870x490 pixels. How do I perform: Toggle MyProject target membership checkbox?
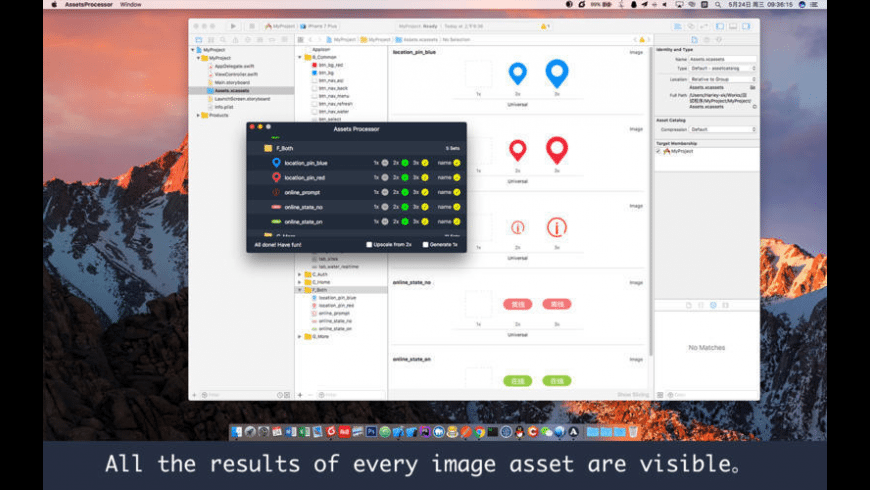(x=659, y=151)
